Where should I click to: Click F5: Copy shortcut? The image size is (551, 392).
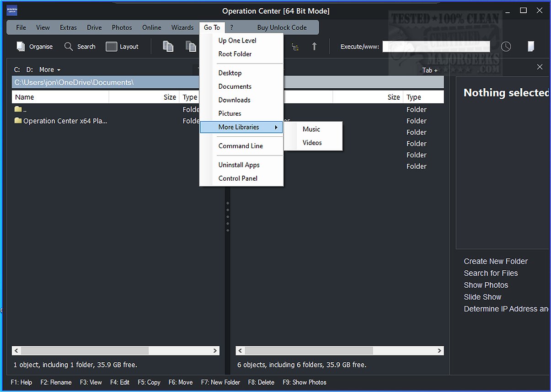(149, 382)
